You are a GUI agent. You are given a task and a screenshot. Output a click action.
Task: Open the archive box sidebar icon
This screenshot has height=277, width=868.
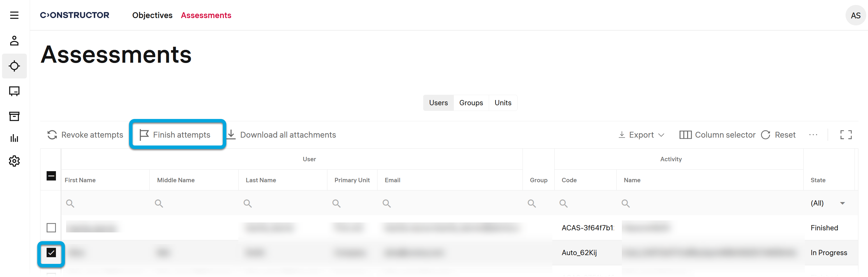[14, 116]
